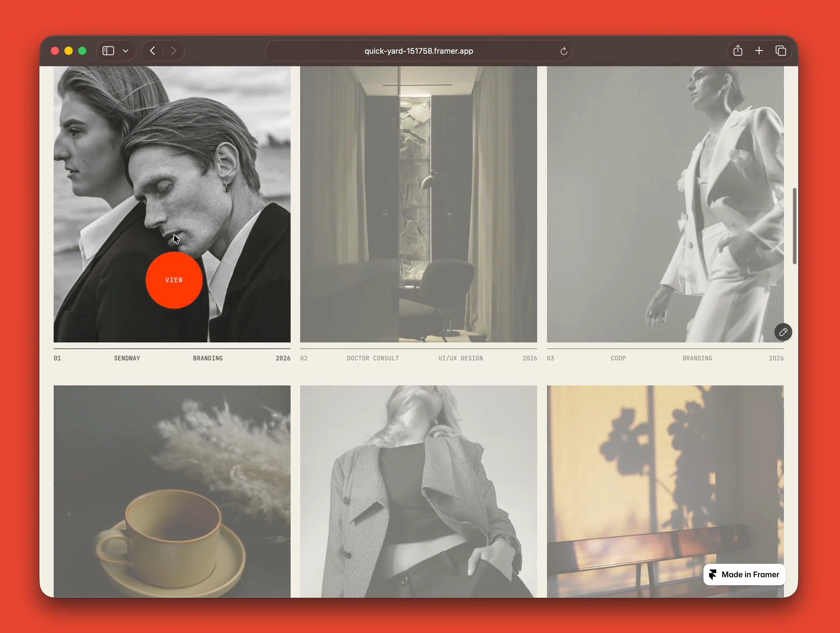Open the sidebar options chevron dropdown
This screenshot has height=633, width=840.
coord(126,51)
